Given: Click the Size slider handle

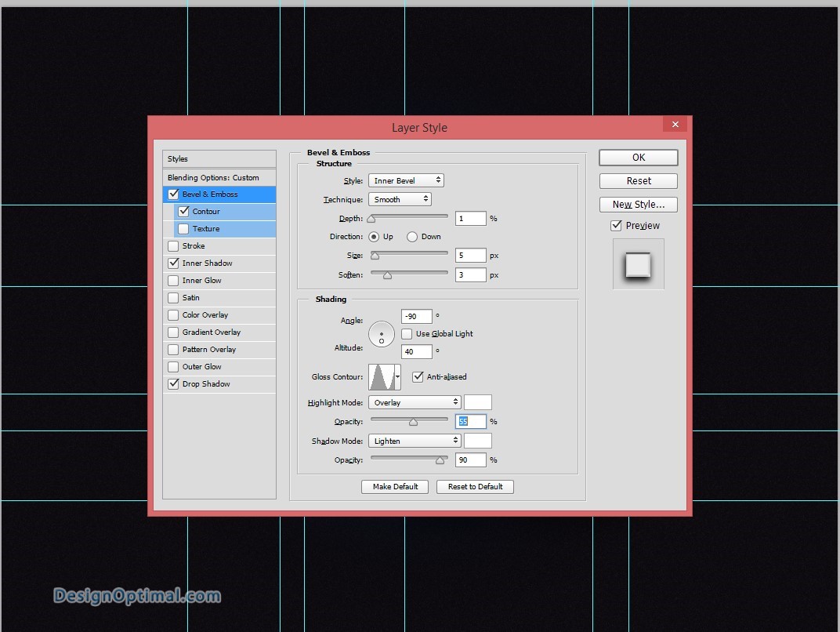Looking at the screenshot, I should point(375,256).
